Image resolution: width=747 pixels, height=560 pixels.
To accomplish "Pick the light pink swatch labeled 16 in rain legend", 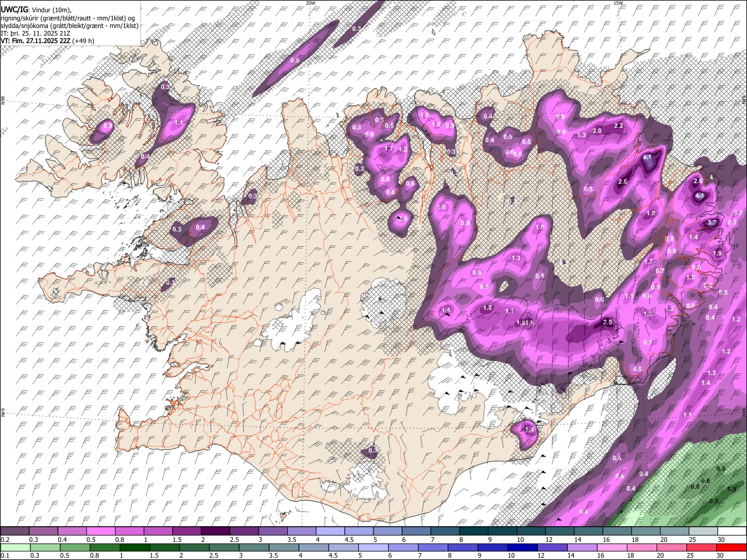I will pyautogui.click(x=612, y=547).
